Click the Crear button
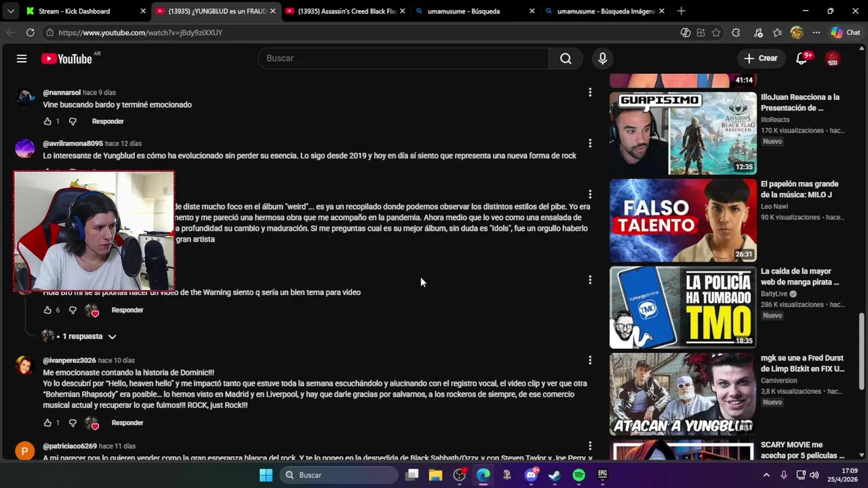Screen dimensions: 868x488 pyautogui.click(x=760, y=58)
